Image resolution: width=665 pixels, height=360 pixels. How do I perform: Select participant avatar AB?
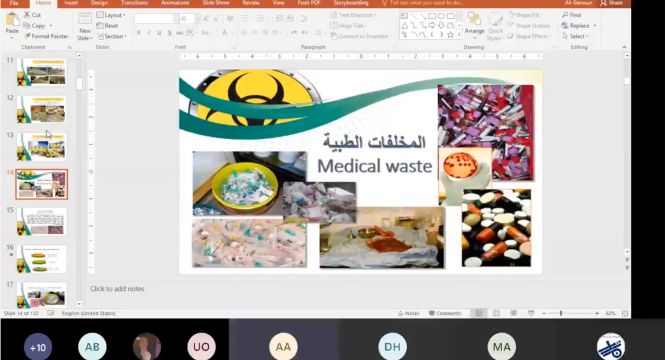click(x=92, y=347)
